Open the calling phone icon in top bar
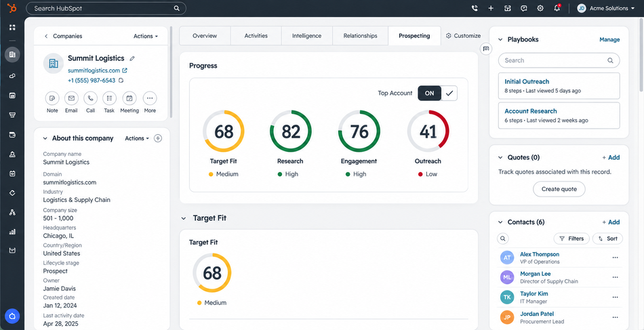The width and height of the screenshot is (644, 330). pos(475,8)
